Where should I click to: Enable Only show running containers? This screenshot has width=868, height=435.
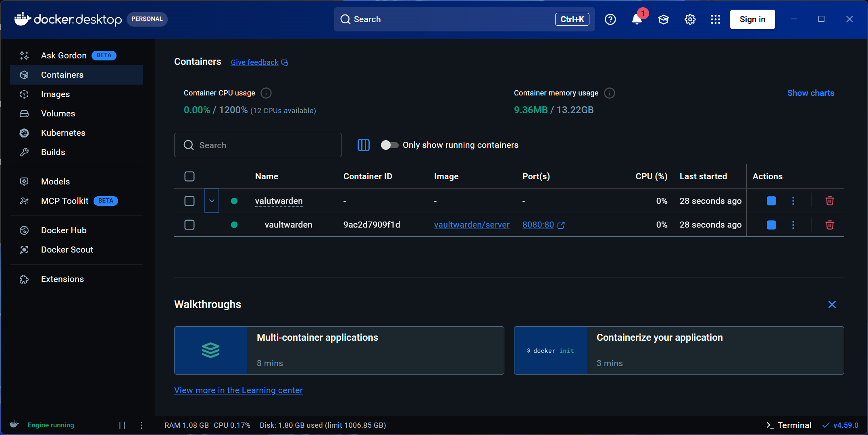coord(389,145)
